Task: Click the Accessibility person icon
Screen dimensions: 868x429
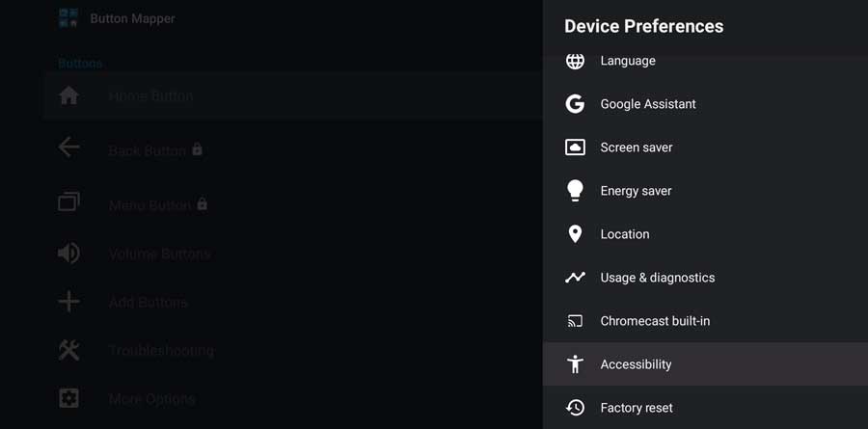Action: click(x=575, y=363)
